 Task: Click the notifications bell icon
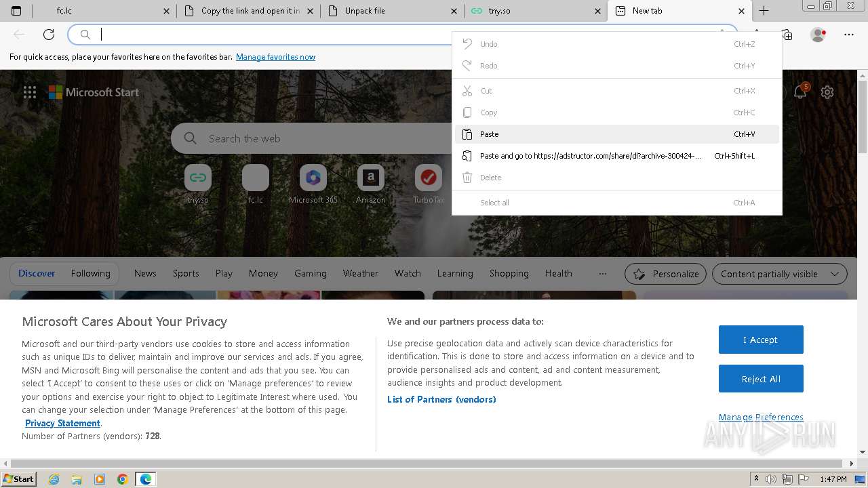coord(800,92)
